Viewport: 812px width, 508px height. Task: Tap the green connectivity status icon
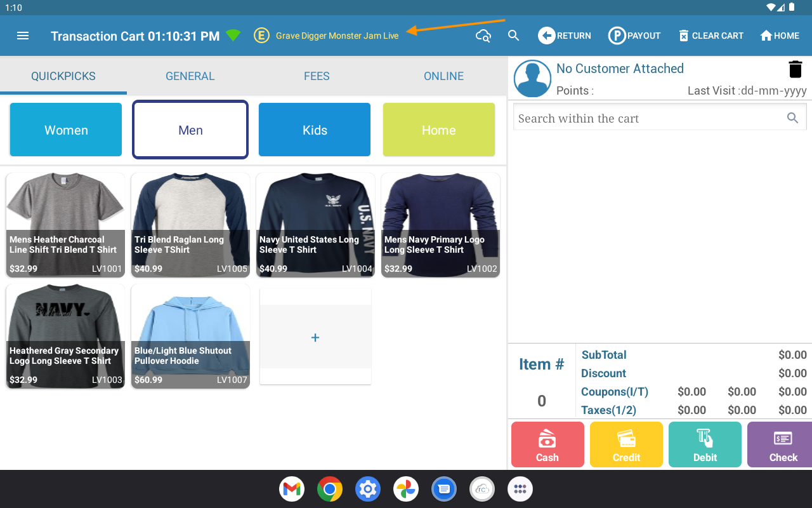233,36
